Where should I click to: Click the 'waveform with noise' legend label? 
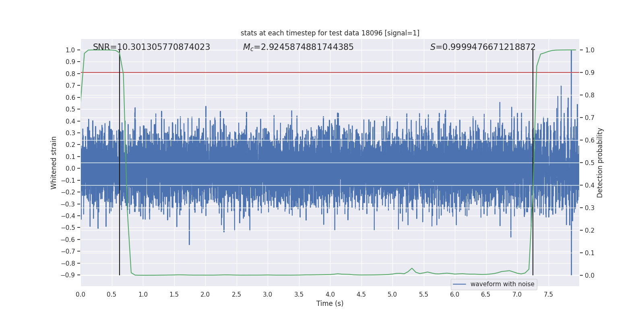(502, 284)
